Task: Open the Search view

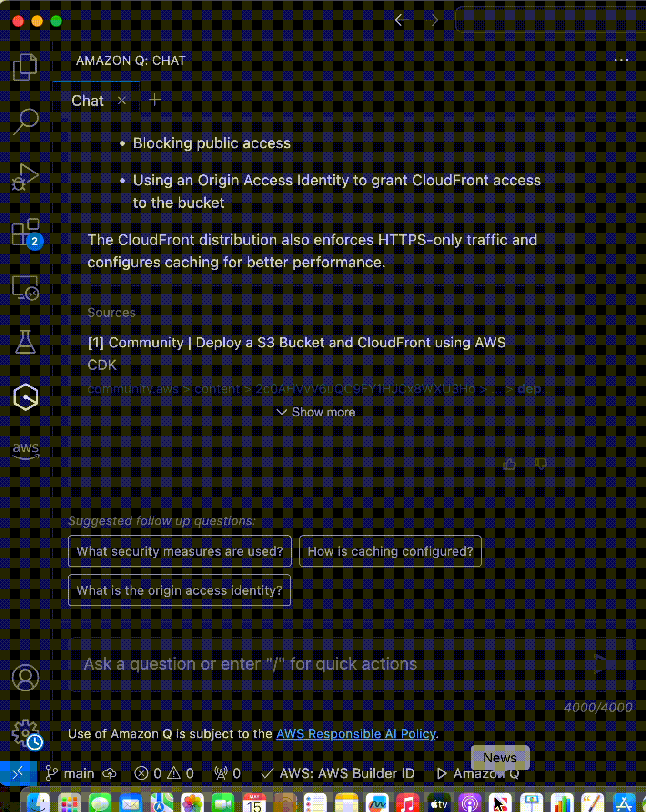Action: (x=25, y=122)
